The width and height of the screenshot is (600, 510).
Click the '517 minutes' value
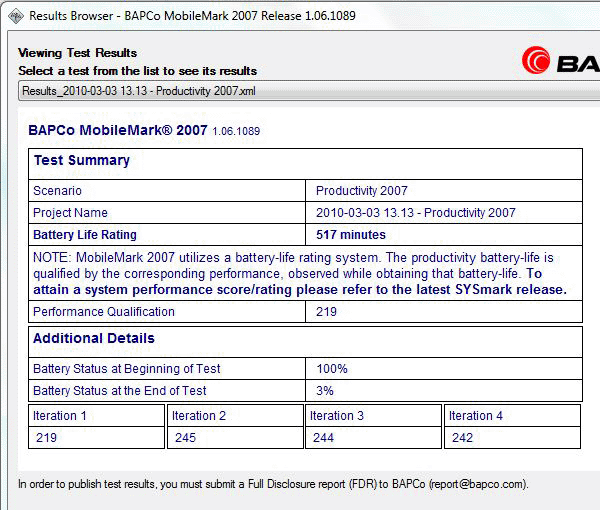pos(351,235)
